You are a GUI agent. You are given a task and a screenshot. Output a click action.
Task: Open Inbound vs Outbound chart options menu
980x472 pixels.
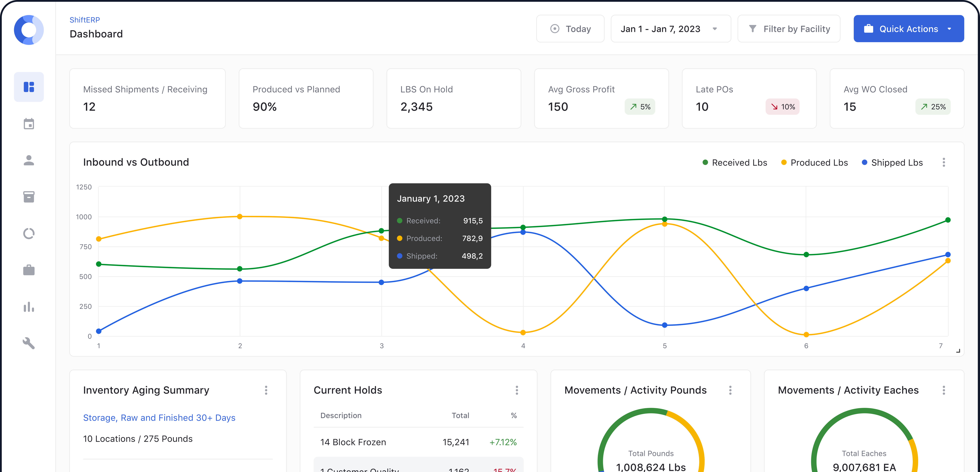(944, 163)
